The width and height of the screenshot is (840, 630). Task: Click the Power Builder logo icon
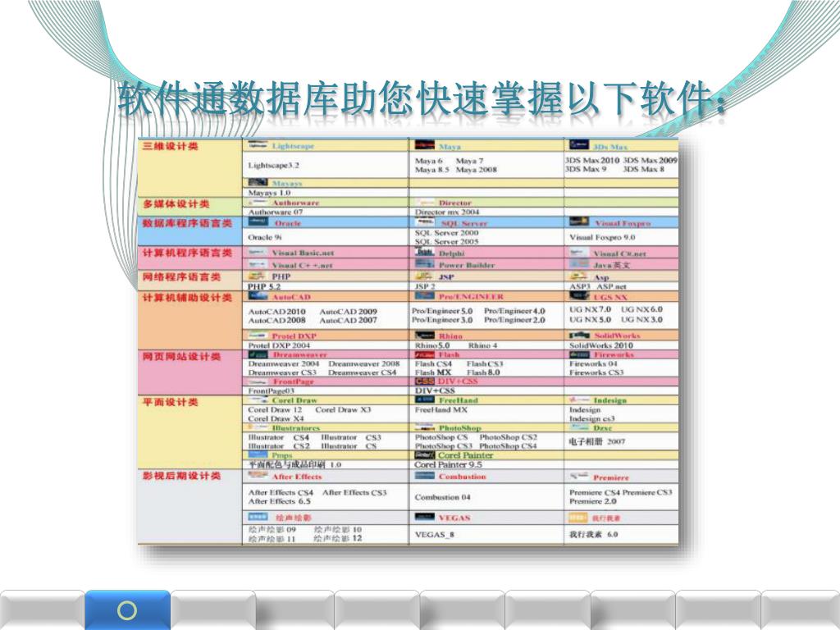[x=424, y=263]
